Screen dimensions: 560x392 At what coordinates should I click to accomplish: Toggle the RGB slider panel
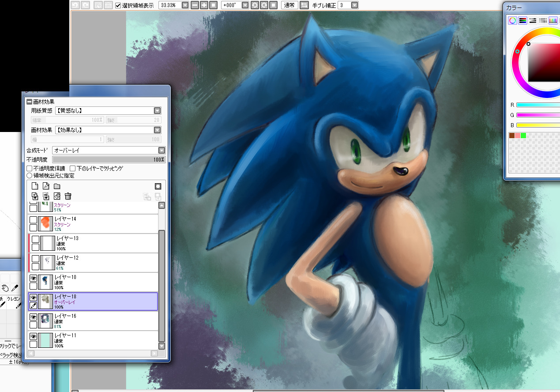[522, 20]
